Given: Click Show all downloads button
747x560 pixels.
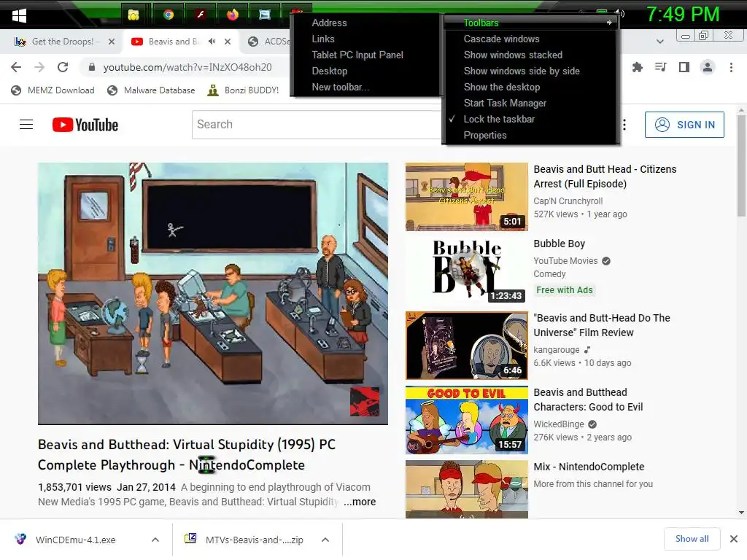Looking at the screenshot, I should [x=692, y=539].
